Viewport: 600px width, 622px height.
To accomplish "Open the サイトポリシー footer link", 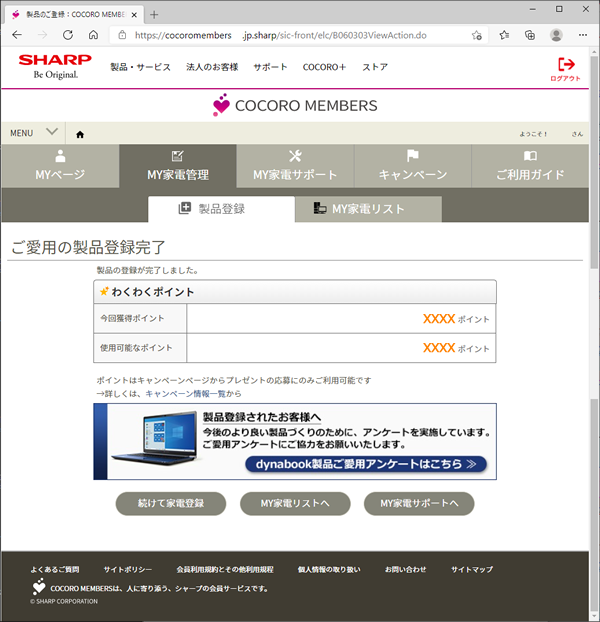I will click(x=128, y=570).
